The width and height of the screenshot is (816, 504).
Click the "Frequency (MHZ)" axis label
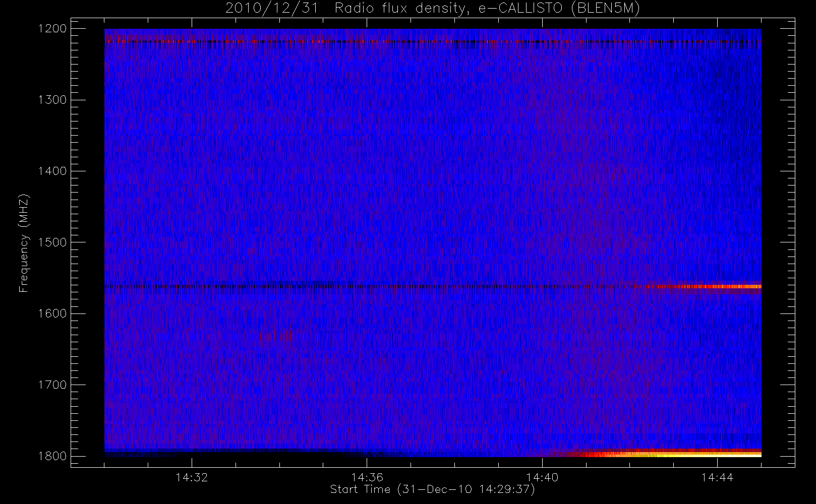24,243
